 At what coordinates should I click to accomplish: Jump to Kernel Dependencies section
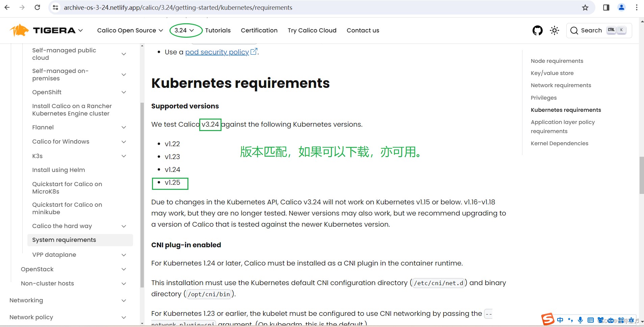point(559,143)
